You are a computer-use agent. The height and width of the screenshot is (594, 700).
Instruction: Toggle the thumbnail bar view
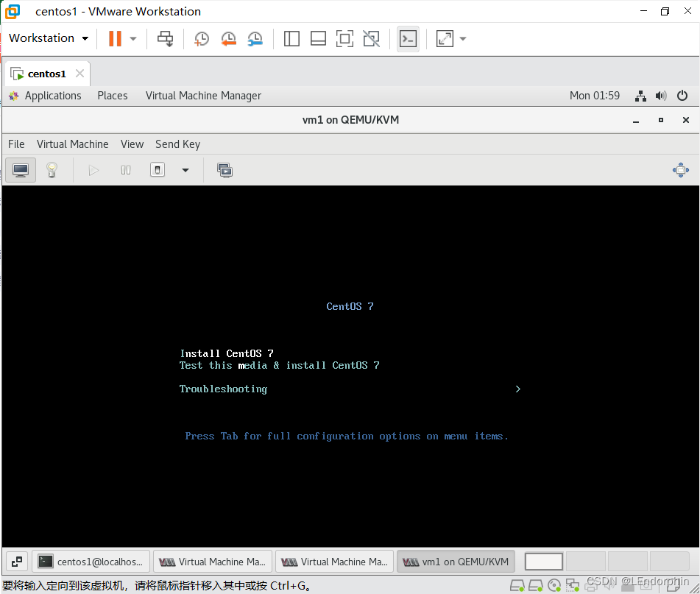click(318, 39)
